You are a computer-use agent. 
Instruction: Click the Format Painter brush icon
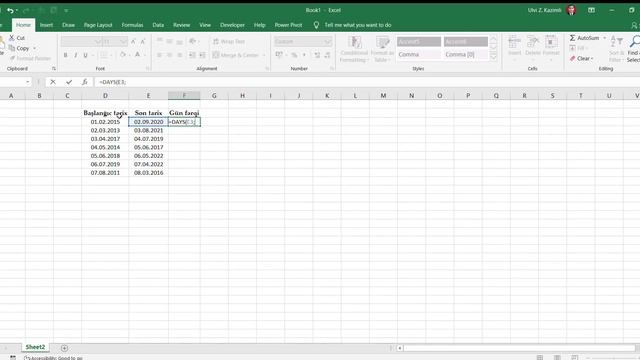pyautogui.click(x=13, y=58)
